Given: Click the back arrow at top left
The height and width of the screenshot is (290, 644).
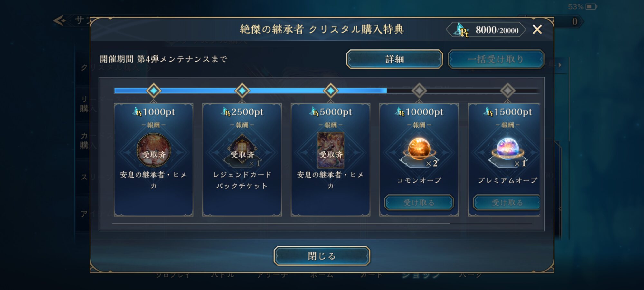Looking at the screenshot, I should click(60, 21).
